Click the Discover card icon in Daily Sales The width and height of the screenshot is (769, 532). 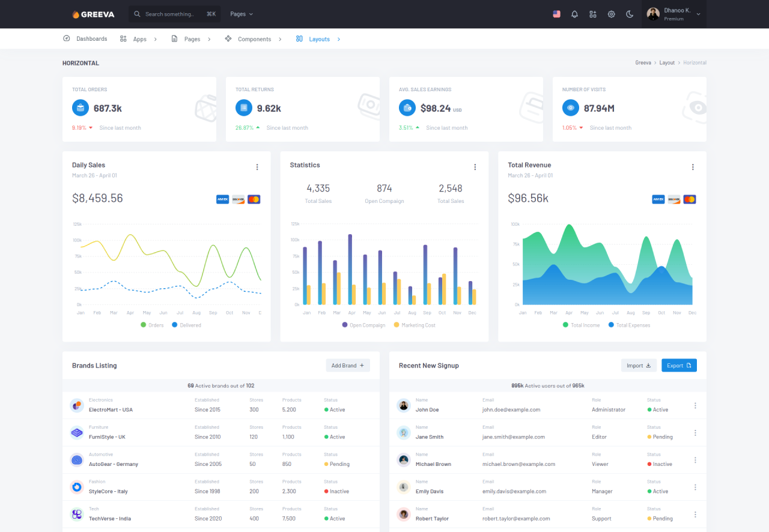(239, 199)
